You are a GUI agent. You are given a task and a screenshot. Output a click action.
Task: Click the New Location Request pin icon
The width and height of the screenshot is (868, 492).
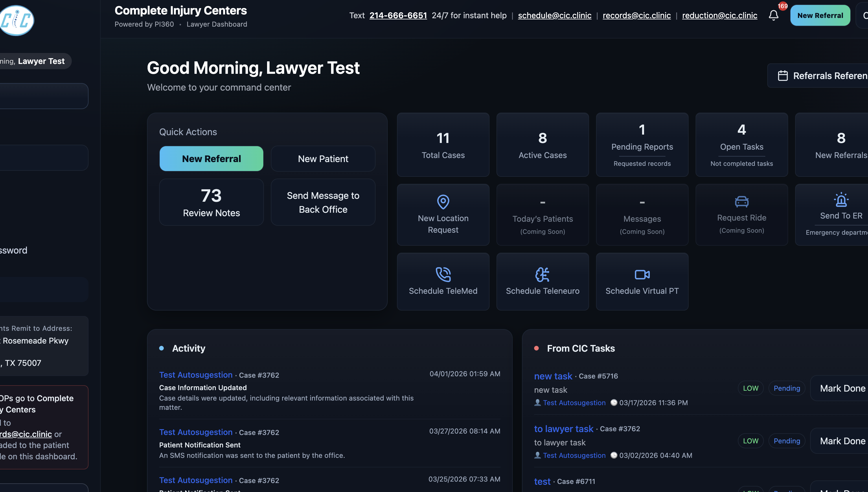[x=443, y=202]
